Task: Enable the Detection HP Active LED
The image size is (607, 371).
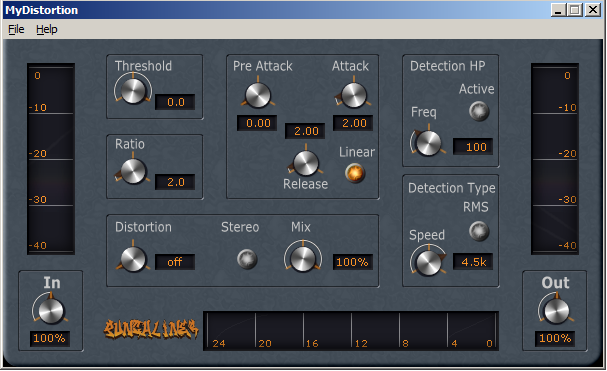Action: coord(479,111)
